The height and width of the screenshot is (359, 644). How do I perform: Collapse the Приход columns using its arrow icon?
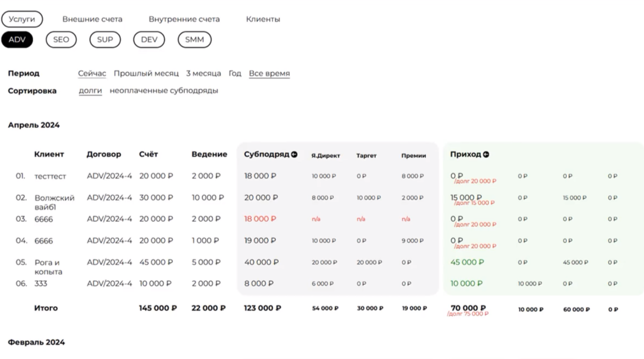coord(486,154)
